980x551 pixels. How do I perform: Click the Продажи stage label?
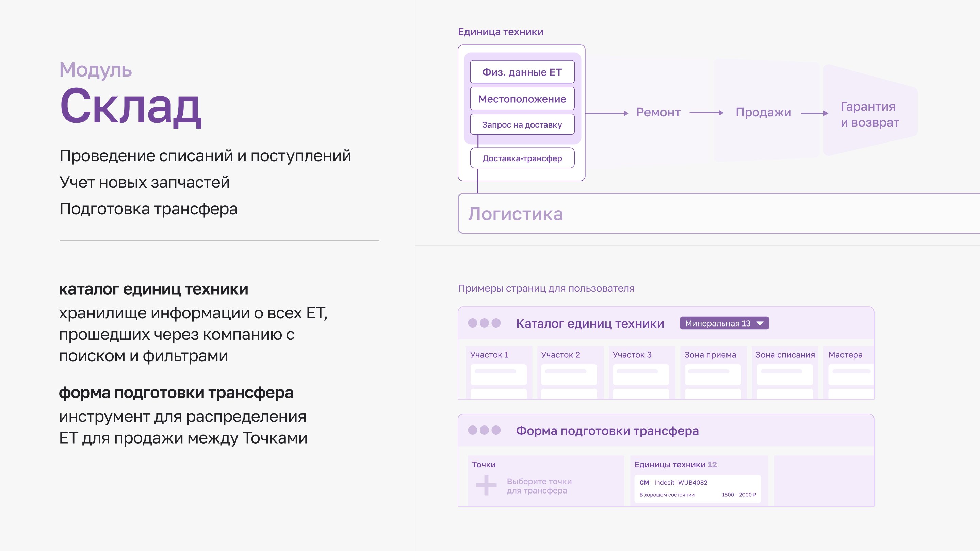tap(763, 113)
